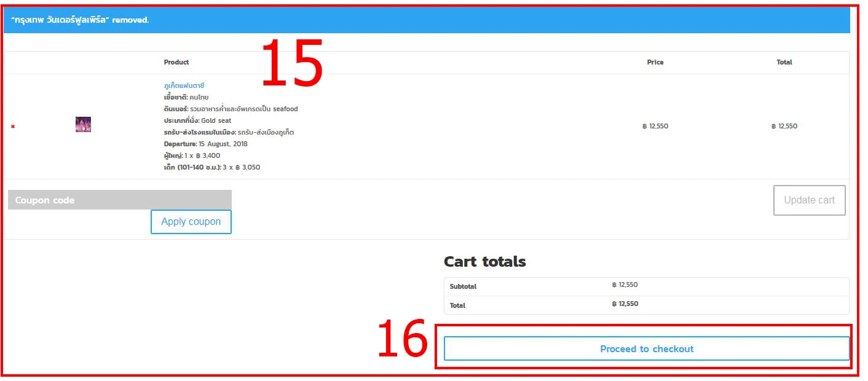Click the Product column header

(176, 62)
